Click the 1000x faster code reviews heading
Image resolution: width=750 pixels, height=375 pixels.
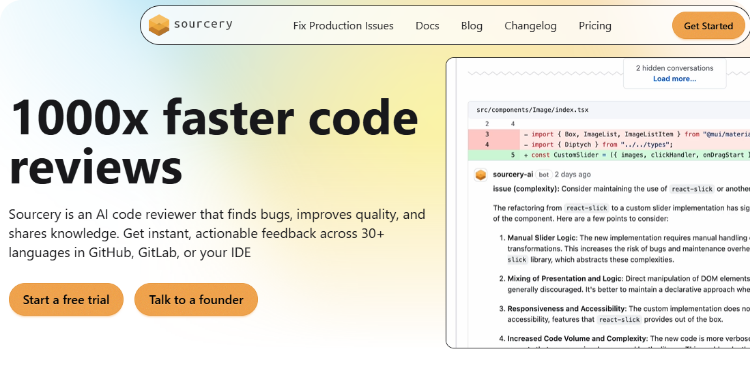pyautogui.click(x=214, y=142)
